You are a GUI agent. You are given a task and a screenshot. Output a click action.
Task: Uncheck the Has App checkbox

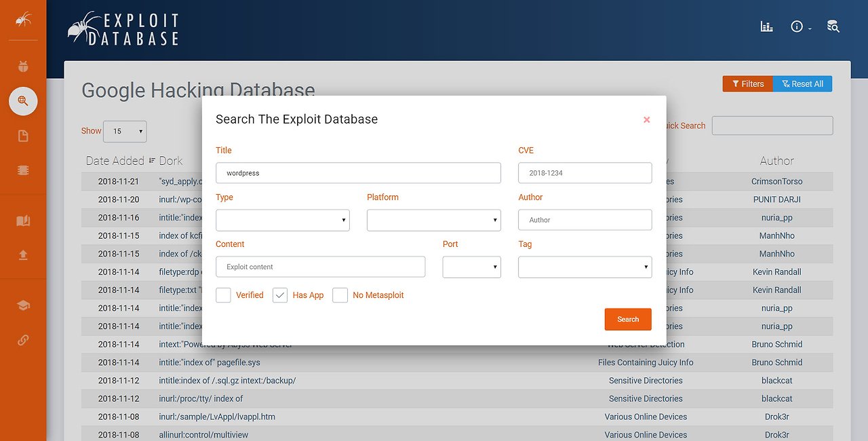pos(280,295)
